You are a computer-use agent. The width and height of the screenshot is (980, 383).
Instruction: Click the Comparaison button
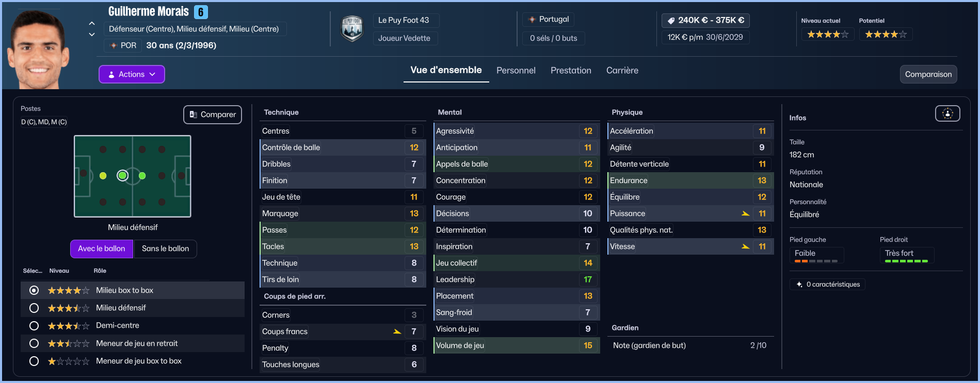pyautogui.click(x=928, y=74)
